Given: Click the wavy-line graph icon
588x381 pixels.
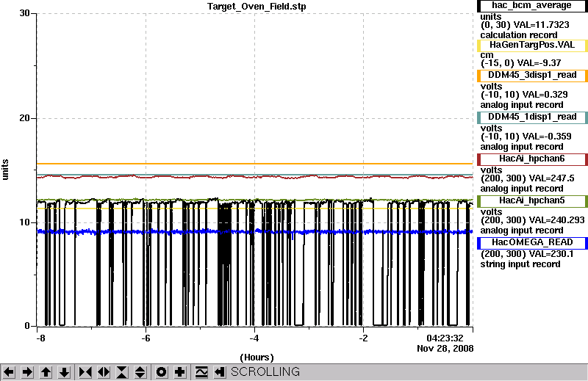Looking at the screenshot, I should point(201,372).
